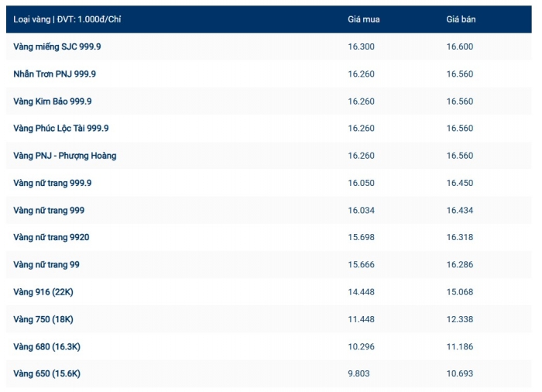Select the Vàng miếng SJC 999.9 row label

57,46
